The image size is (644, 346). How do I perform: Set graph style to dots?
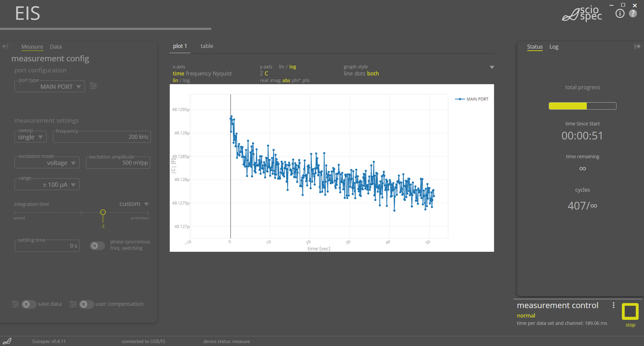[x=360, y=74]
